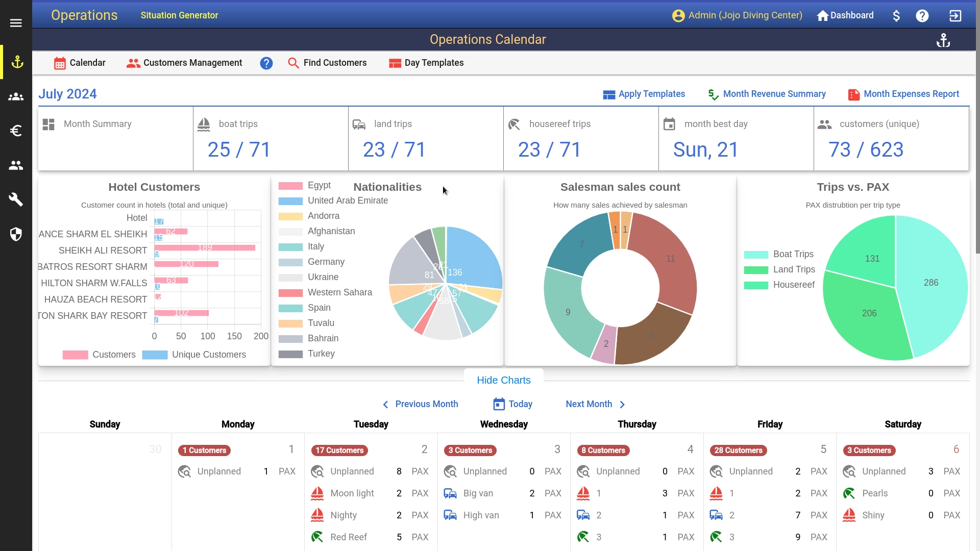Viewport: 980px width, 551px height.
Task: Go to Next Month
Action: [x=596, y=405]
